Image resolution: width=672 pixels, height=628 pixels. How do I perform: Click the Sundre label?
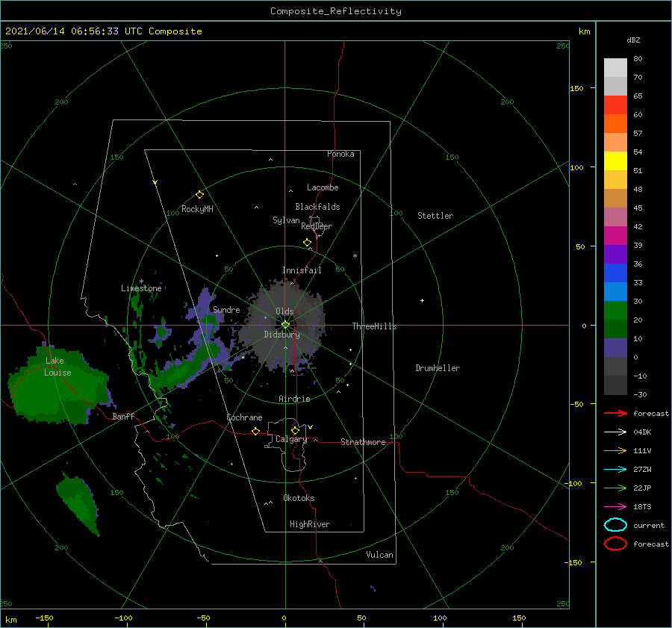click(227, 309)
